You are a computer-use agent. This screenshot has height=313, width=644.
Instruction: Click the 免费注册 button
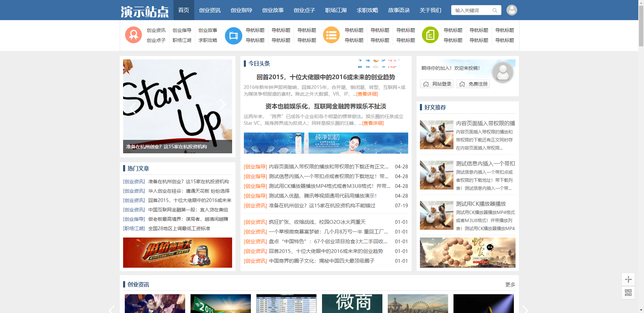[473, 84]
